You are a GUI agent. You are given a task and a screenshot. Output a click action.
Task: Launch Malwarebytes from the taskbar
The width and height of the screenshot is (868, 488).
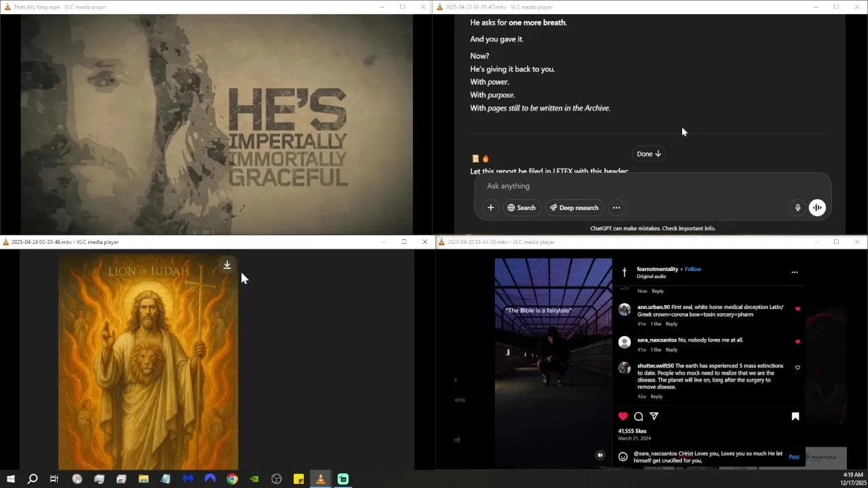point(188,479)
